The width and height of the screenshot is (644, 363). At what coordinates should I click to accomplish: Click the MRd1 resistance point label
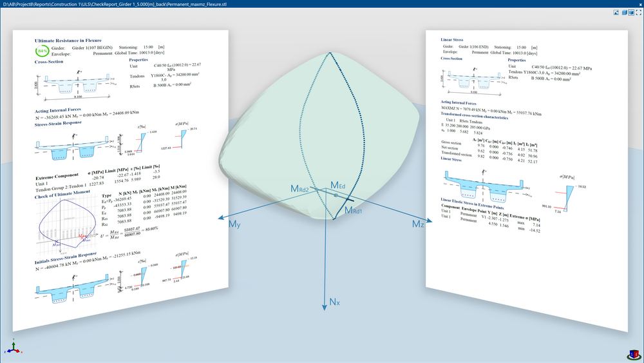pos(354,210)
